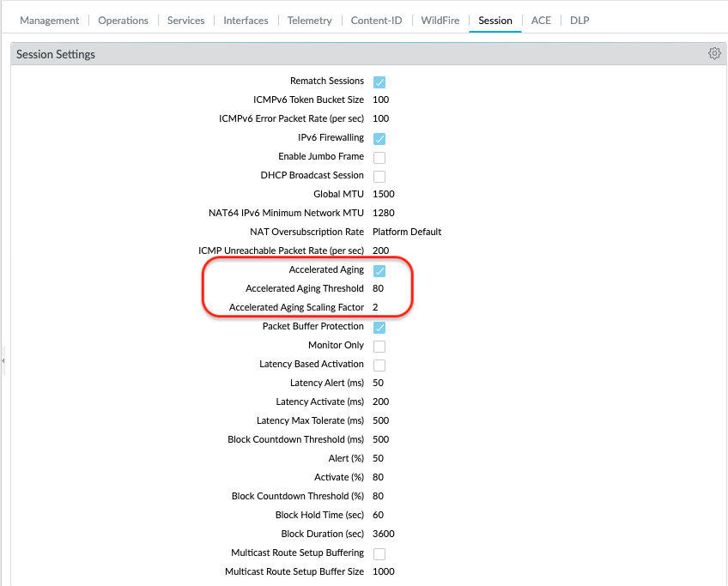Click the Global MTU value 1500
The image size is (728, 586).
384,194
